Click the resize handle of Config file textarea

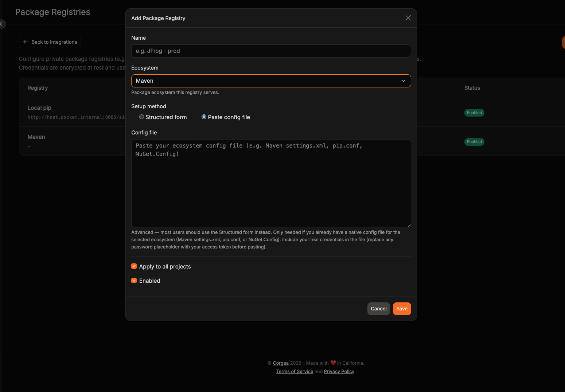[x=409, y=225]
